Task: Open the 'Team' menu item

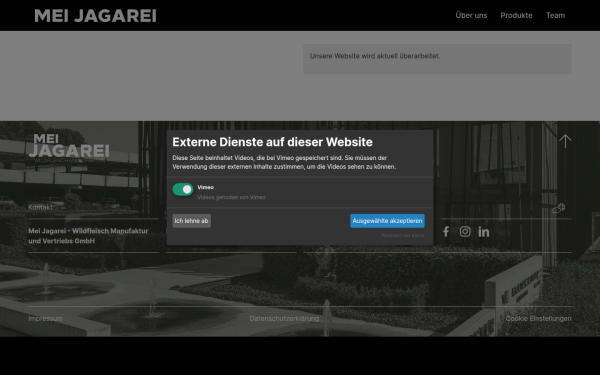Action: click(x=555, y=15)
